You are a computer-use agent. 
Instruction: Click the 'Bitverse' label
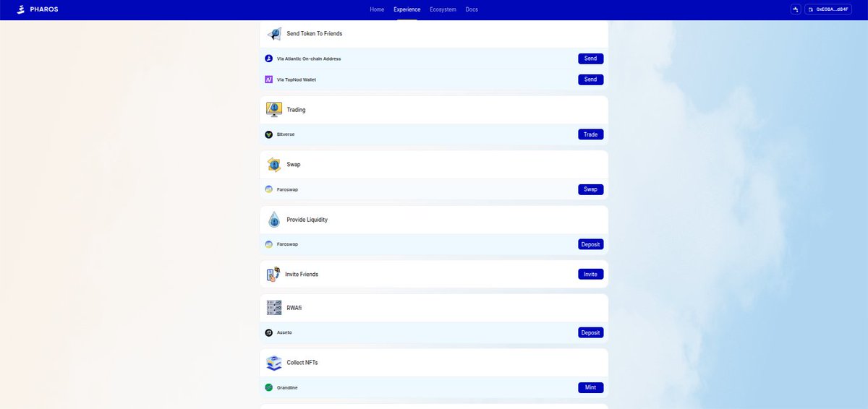286,134
